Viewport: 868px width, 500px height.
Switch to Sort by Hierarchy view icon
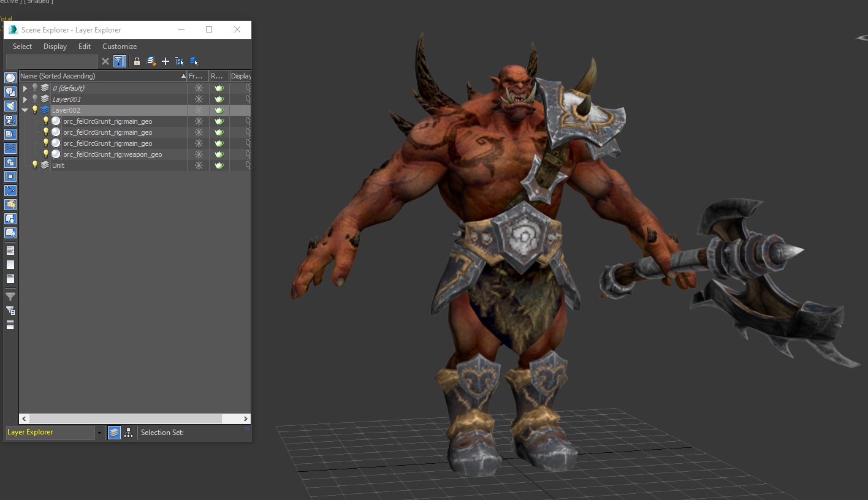(x=128, y=433)
